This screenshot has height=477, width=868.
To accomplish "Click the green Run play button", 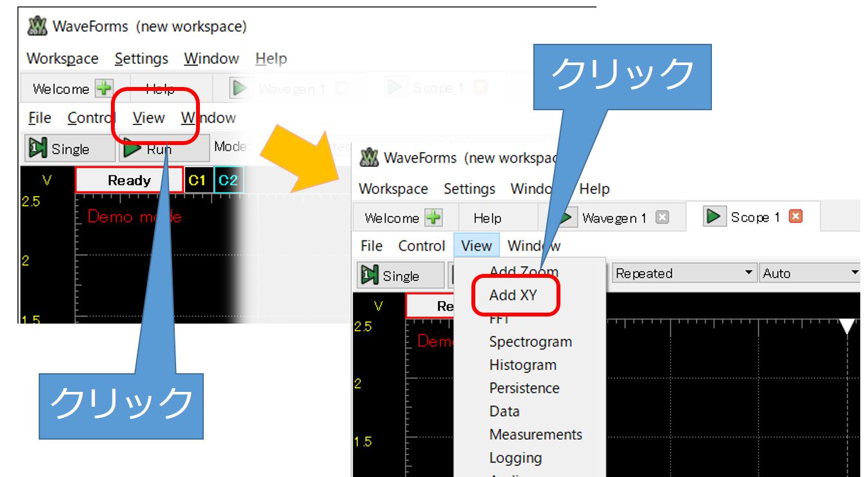I will coord(133,148).
